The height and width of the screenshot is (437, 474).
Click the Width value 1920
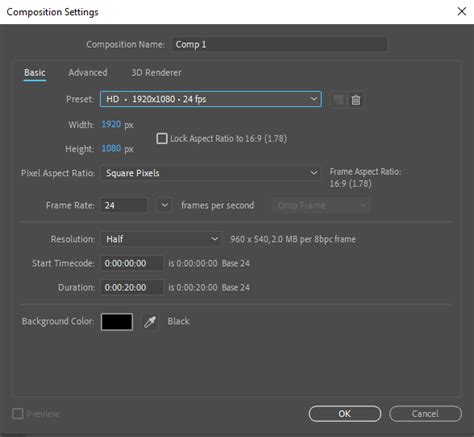coord(111,124)
